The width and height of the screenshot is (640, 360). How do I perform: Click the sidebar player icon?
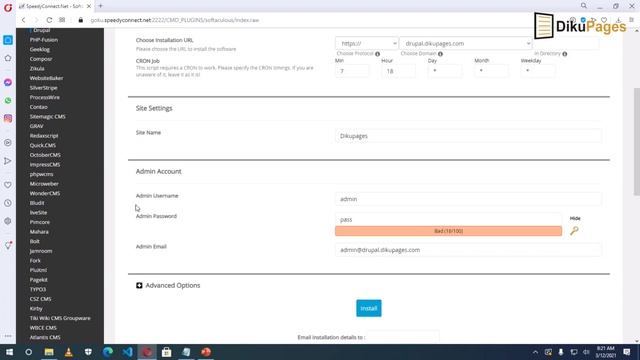coord(8,143)
